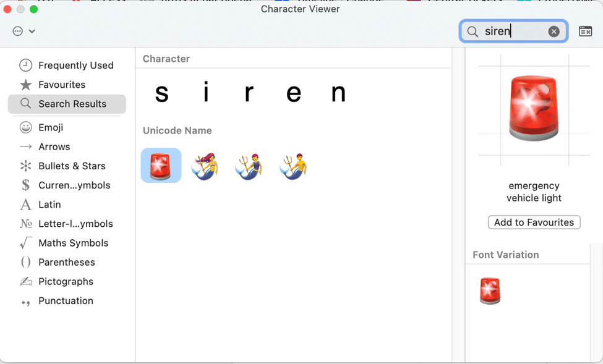Choose the Font Variation siren glyph
603x364 pixels.
490,290
